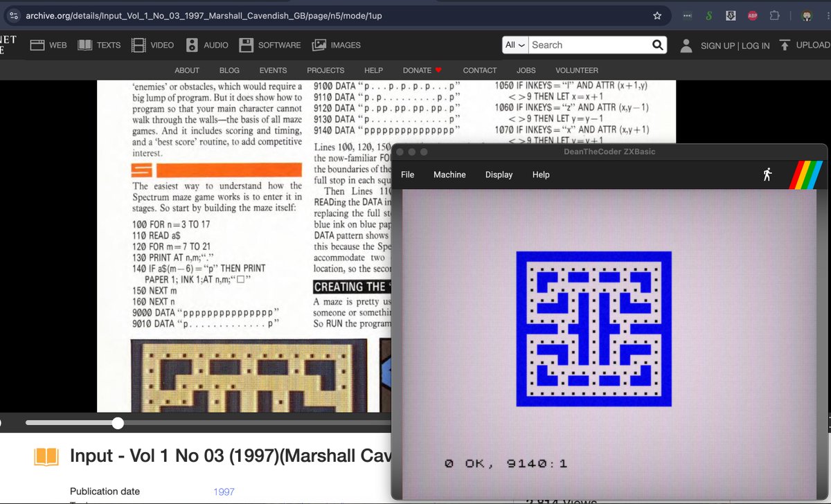Click the UPLOAD arrow icon
Image resolution: width=831 pixels, height=504 pixels.
(x=785, y=45)
